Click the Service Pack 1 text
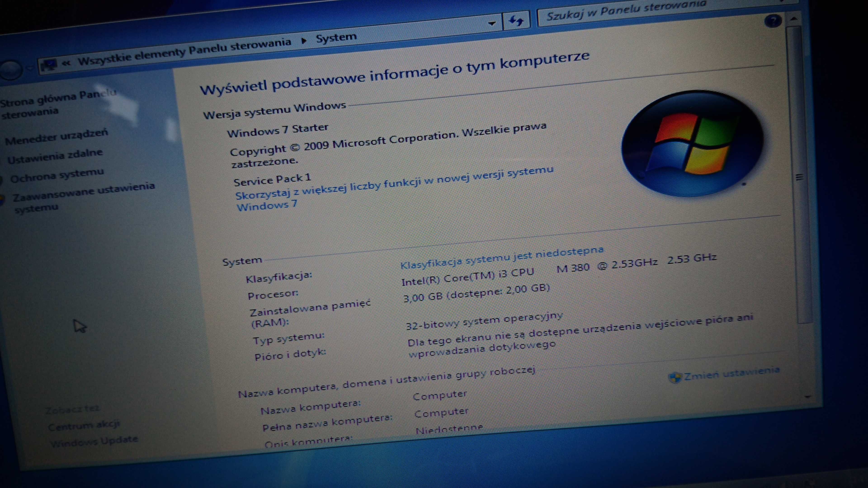 tap(272, 180)
